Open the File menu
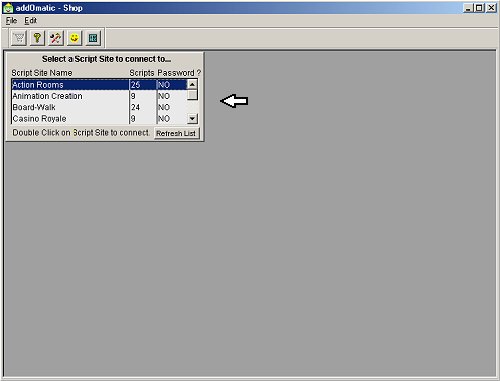500x381 pixels. [x=11, y=21]
